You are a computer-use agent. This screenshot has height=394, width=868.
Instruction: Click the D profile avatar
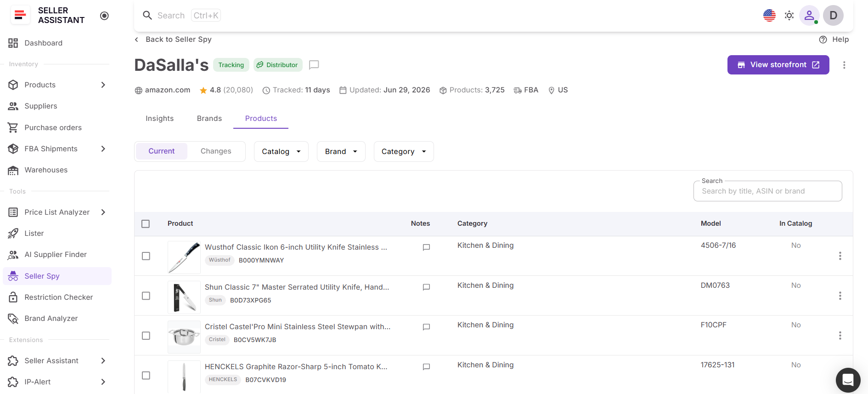pos(833,15)
